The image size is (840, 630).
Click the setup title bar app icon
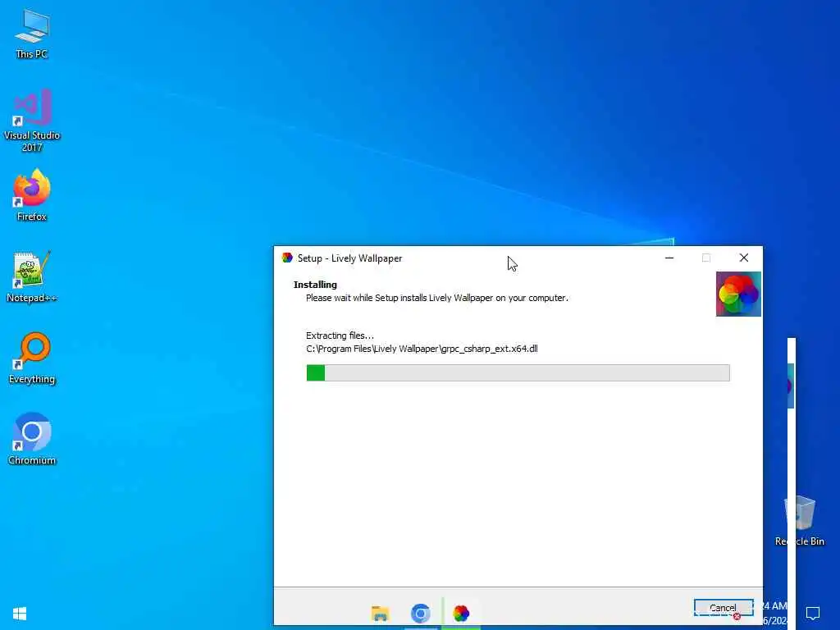pos(287,258)
